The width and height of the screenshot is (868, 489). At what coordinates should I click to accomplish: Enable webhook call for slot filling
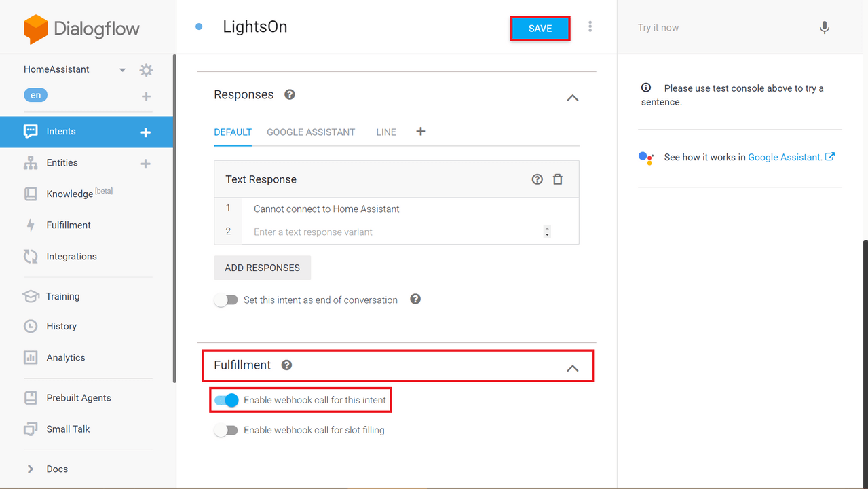226,431
